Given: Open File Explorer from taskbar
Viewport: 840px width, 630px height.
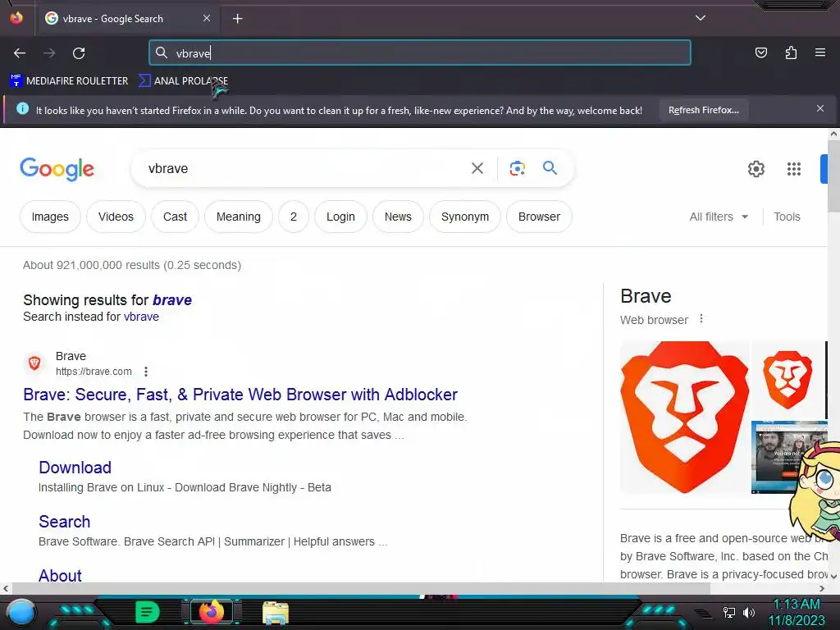Looking at the screenshot, I should [276, 613].
